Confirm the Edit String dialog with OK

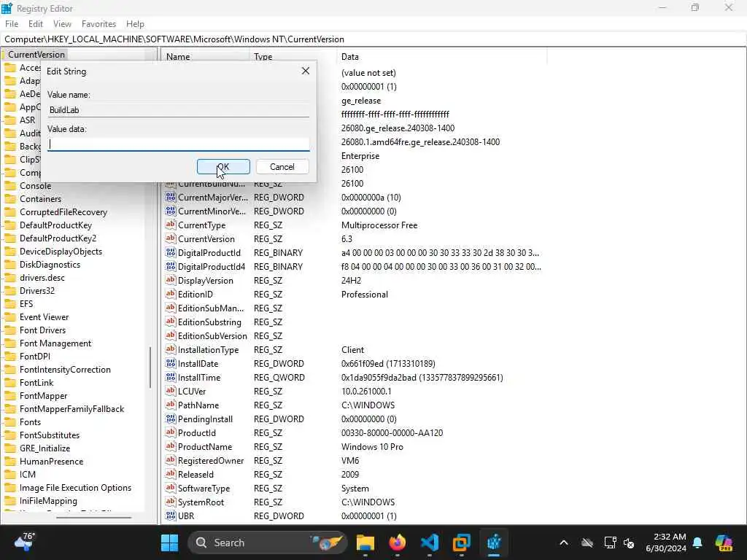pos(223,167)
